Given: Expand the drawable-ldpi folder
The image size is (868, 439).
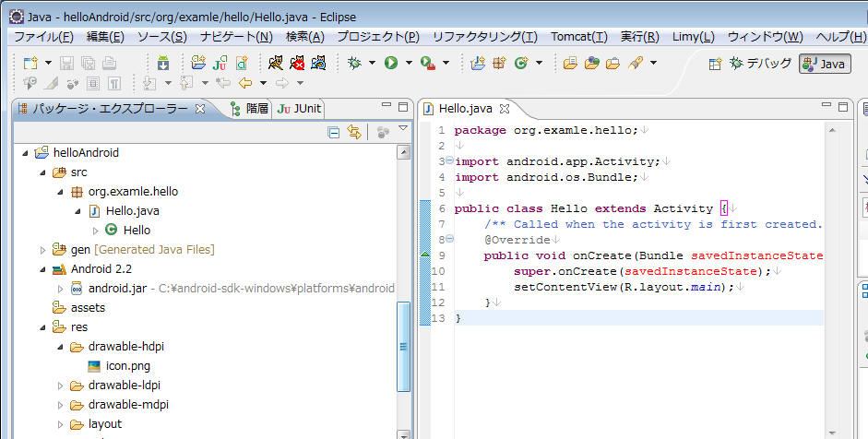Looking at the screenshot, I should pos(60,386).
